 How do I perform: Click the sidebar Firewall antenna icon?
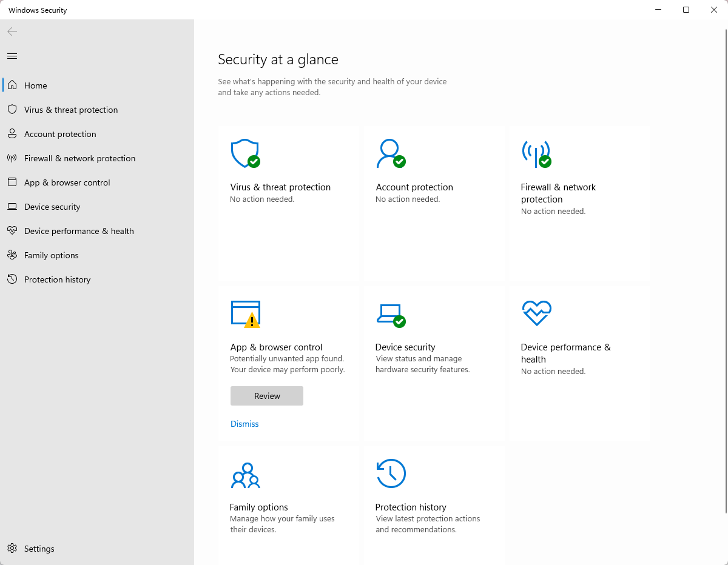[12, 158]
